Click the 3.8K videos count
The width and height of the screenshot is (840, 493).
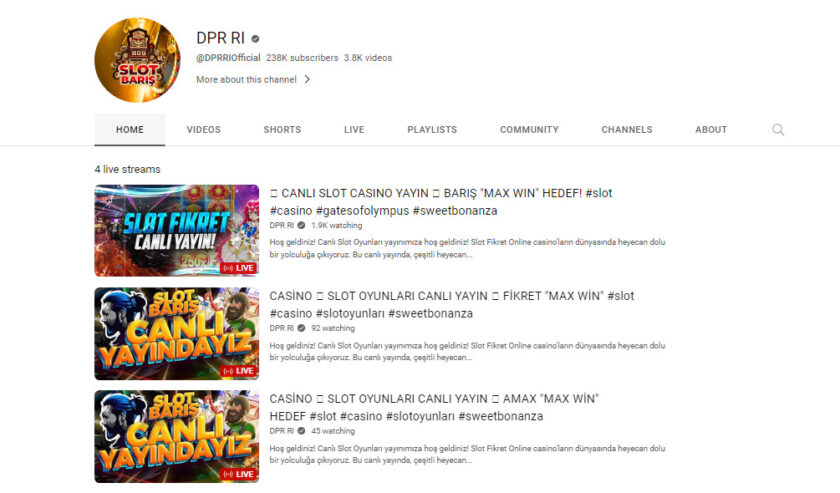pos(368,58)
